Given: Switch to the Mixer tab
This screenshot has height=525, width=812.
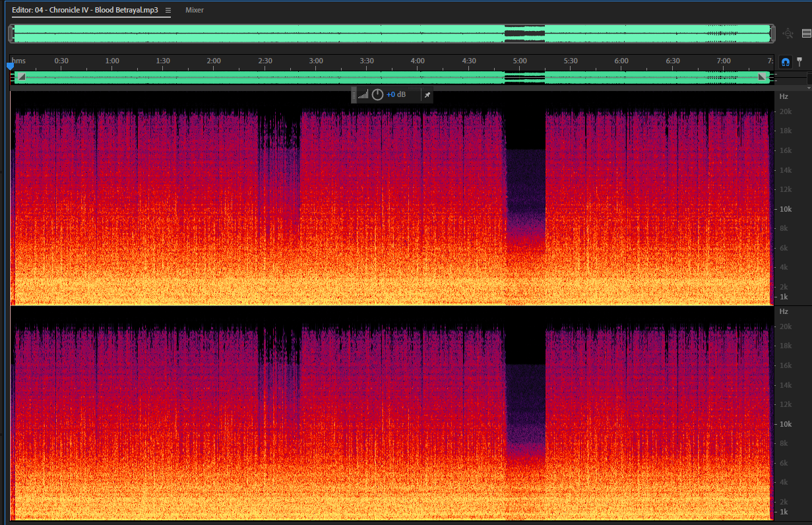Looking at the screenshot, I should tap(195, 11).
